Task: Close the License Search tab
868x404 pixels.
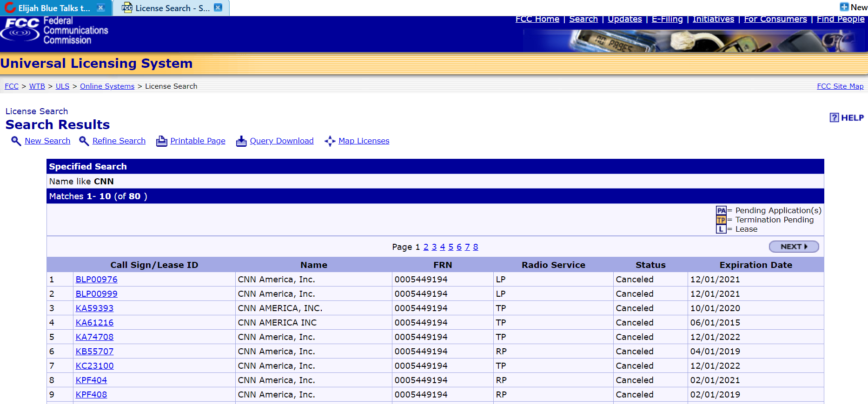Action: point(218,8)
